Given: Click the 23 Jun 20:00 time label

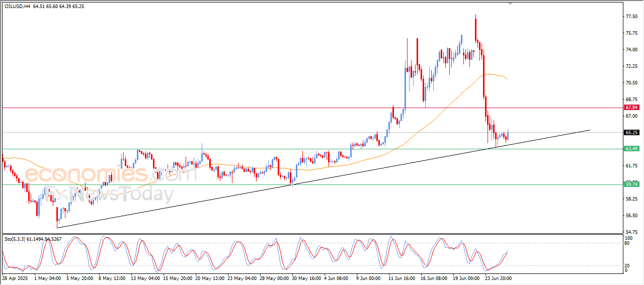Looking at the screenshot, I should click(x=499, y=277).
